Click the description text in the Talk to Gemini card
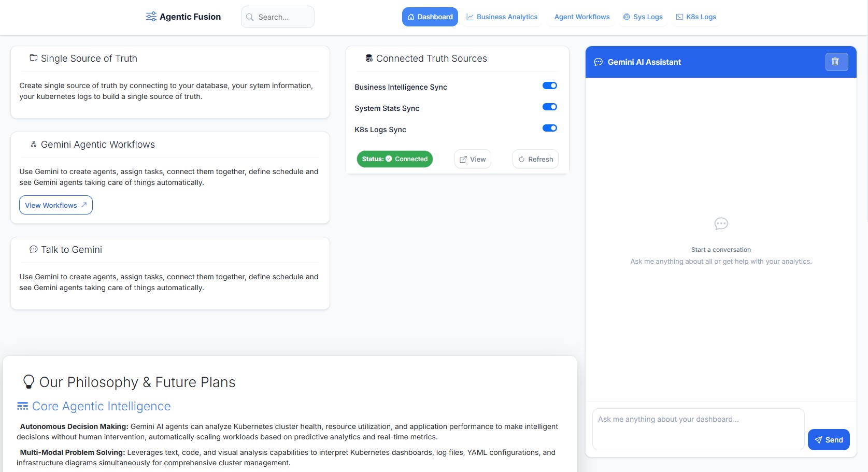Screen dimensions: 868x472 coord(169,282)
